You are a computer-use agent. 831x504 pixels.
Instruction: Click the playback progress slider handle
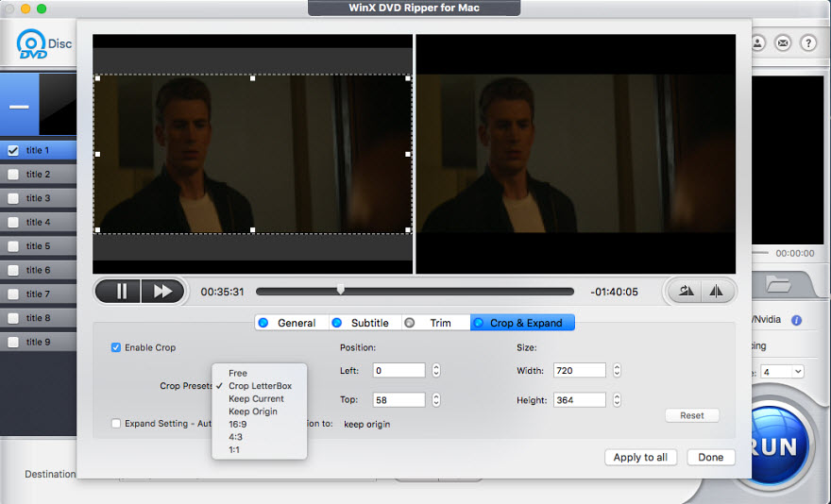(x=341, y=291)
